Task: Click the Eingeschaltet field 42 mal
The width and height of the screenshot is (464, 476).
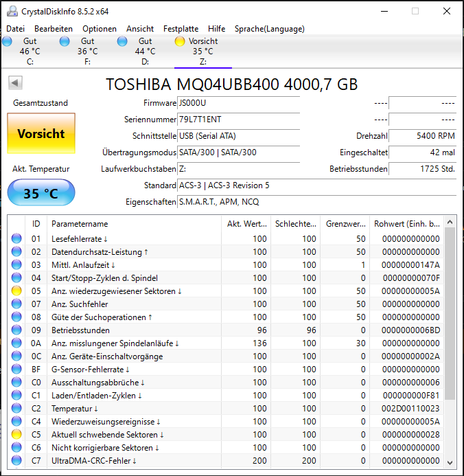Action: (422, 152)
